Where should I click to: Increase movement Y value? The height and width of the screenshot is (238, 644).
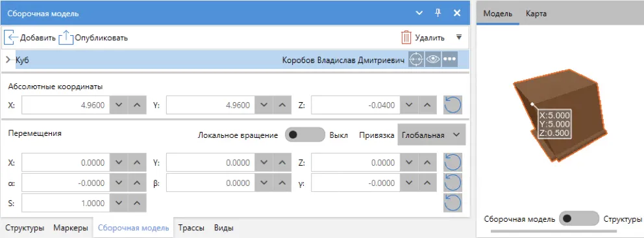(282, 163)
